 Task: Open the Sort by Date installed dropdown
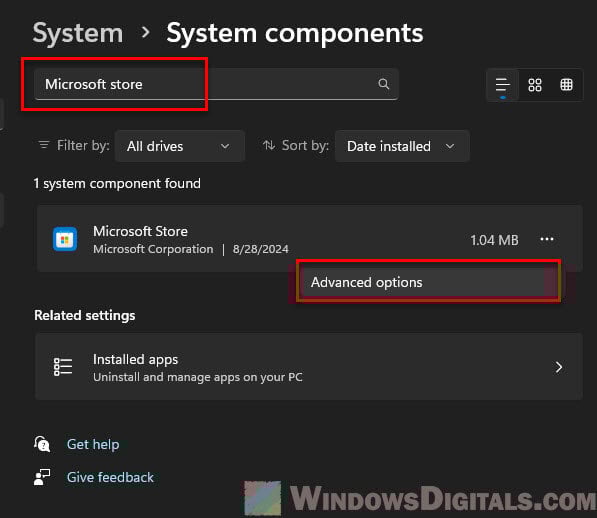pyautogui.click(x=402, y=146)
